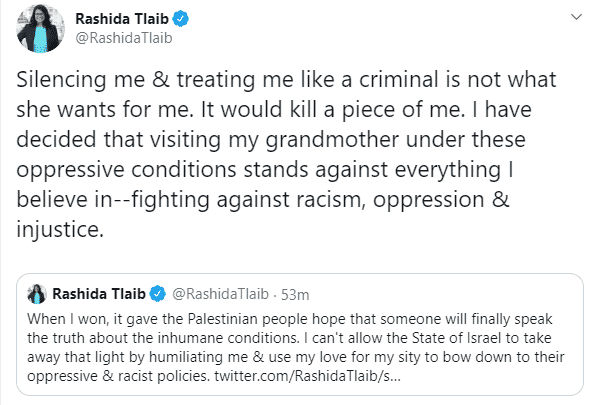Open the quoted tweet card
595x405 pixels.
point(300,334)
